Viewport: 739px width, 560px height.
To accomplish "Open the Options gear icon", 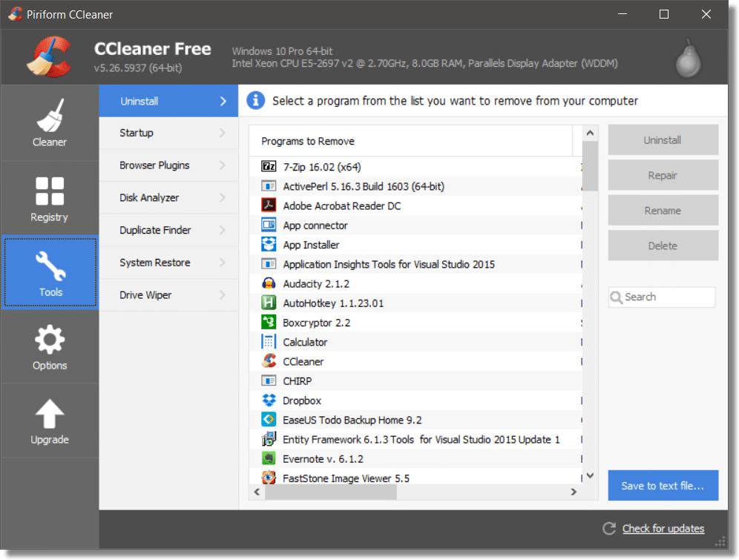I will [50, 340].
